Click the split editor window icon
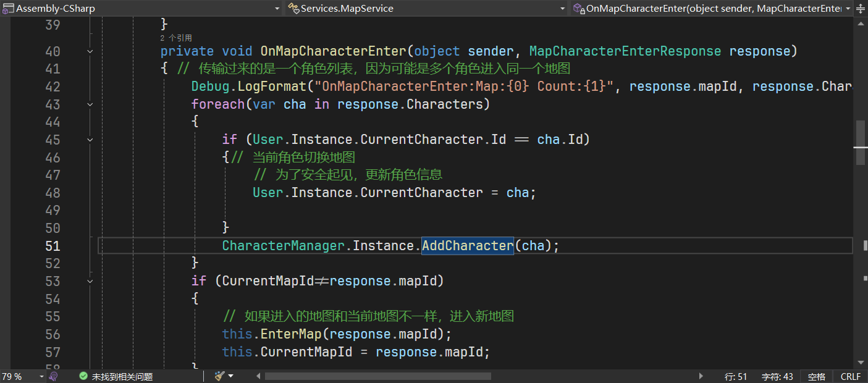Screen dimensions: 868x383 (x=862, y=9)
